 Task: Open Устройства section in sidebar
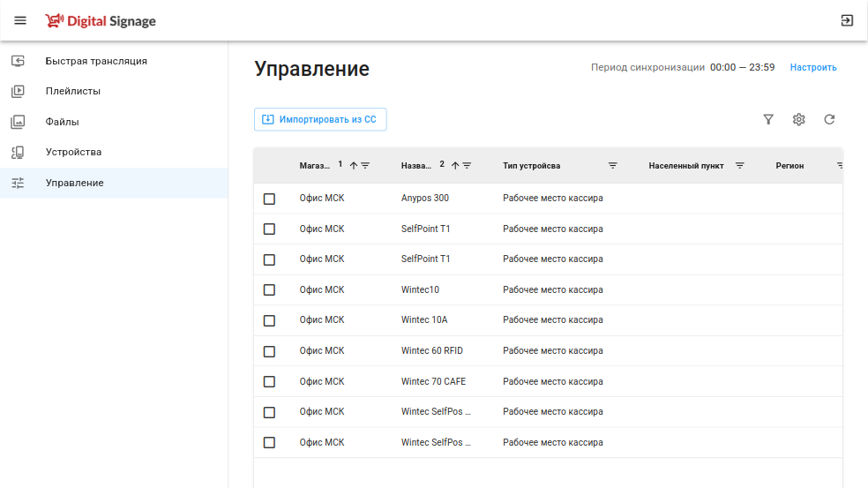[73, 152]
